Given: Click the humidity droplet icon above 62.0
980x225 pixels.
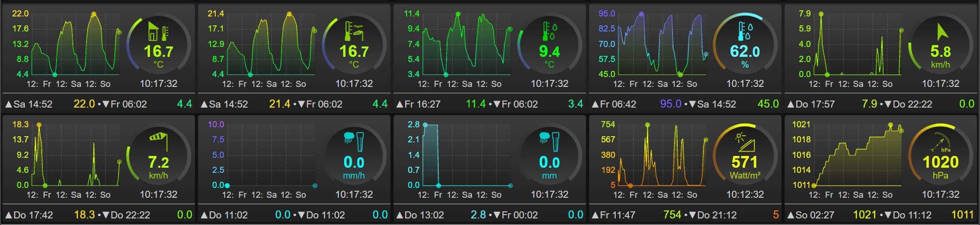Looking at the screenshot, I should point(745,31).
